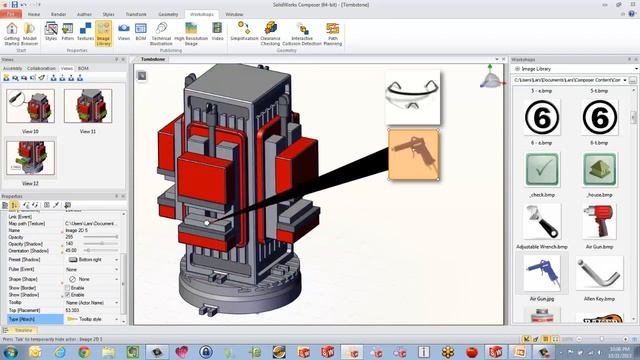Open the Filters workshop
This screenshot has height=360, width=640.
click(x=68, y=32)
